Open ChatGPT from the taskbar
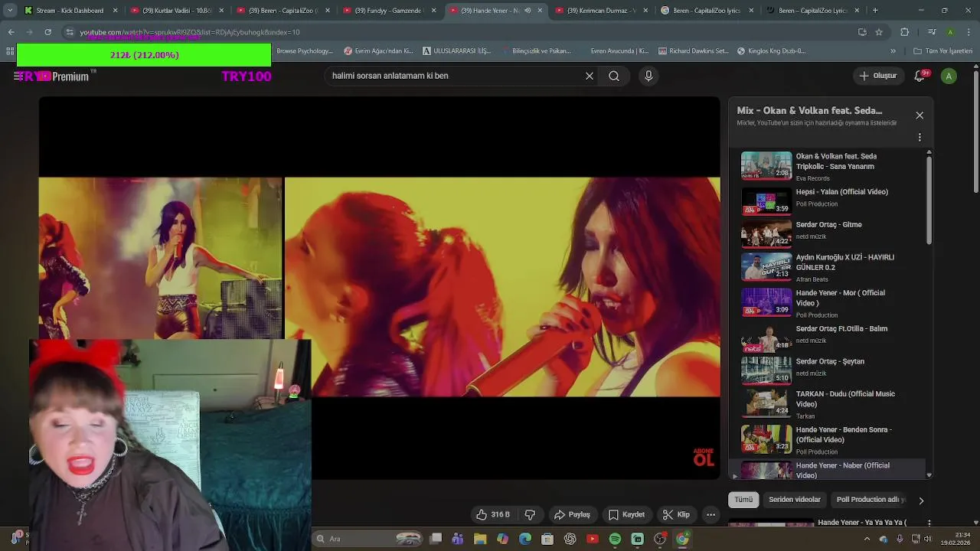The height and width of the screenshot is (551, 980). [x=570, y=539]
